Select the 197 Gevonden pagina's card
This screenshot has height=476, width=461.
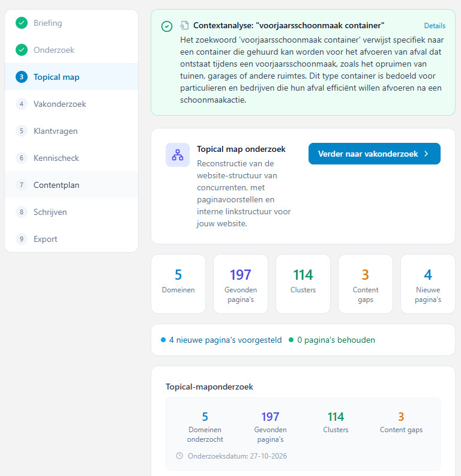pyautogui.click(x=241, y=284)
